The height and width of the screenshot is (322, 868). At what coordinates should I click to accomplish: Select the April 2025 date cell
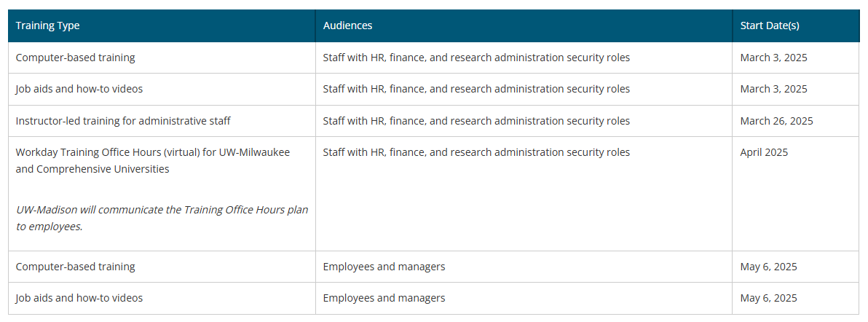(764, 152)
